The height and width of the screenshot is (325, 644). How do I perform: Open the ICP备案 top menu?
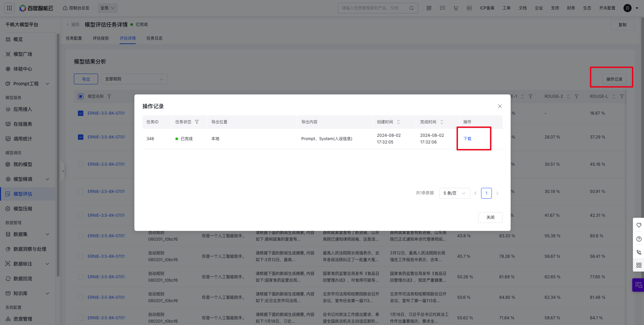(x=487, y=8)
